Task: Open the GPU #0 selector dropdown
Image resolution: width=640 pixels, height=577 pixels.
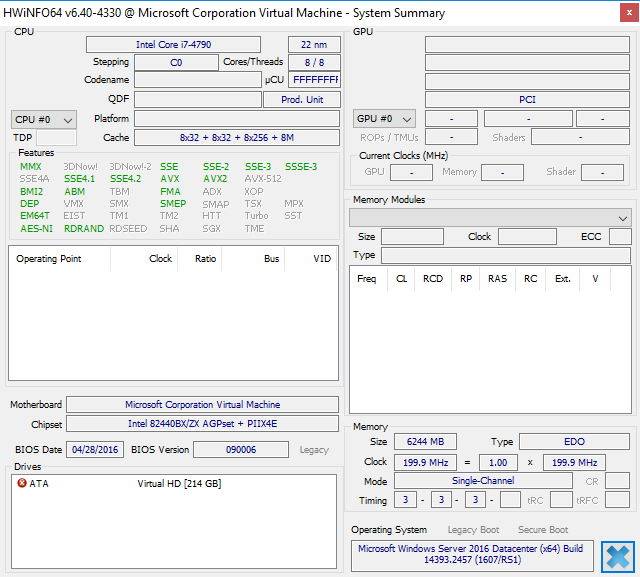Action: click(386, 119)
